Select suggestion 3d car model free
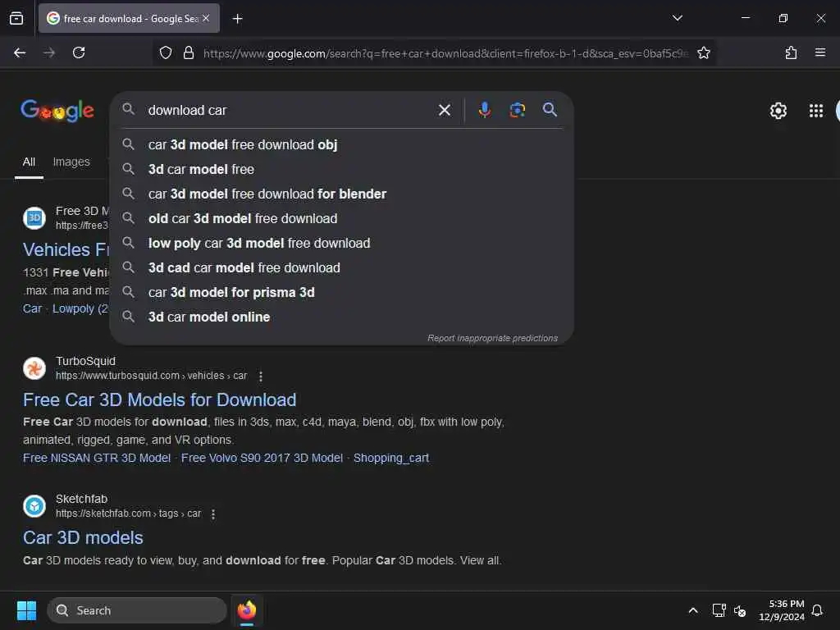840x630 pixels. point(342,169)
